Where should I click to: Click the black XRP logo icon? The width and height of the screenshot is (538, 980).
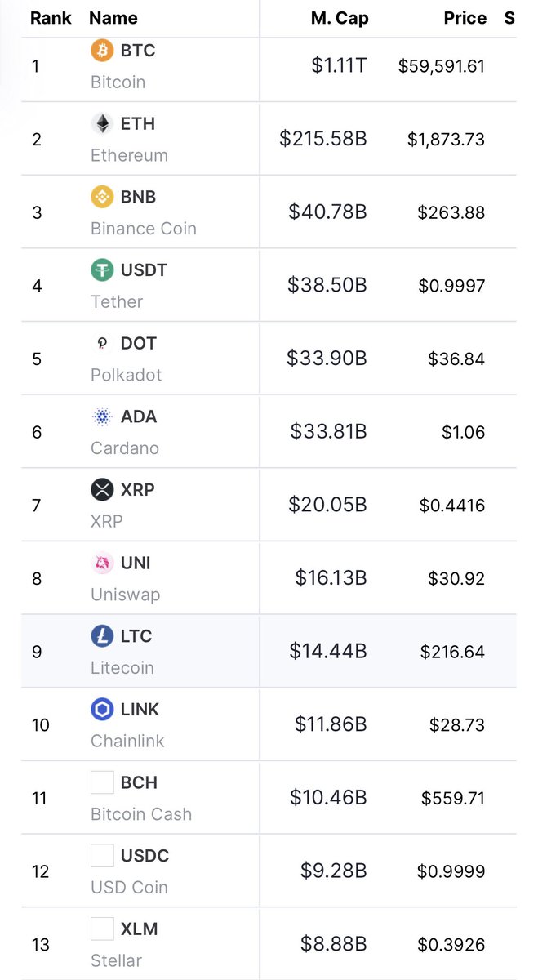[x=102, y=490]
